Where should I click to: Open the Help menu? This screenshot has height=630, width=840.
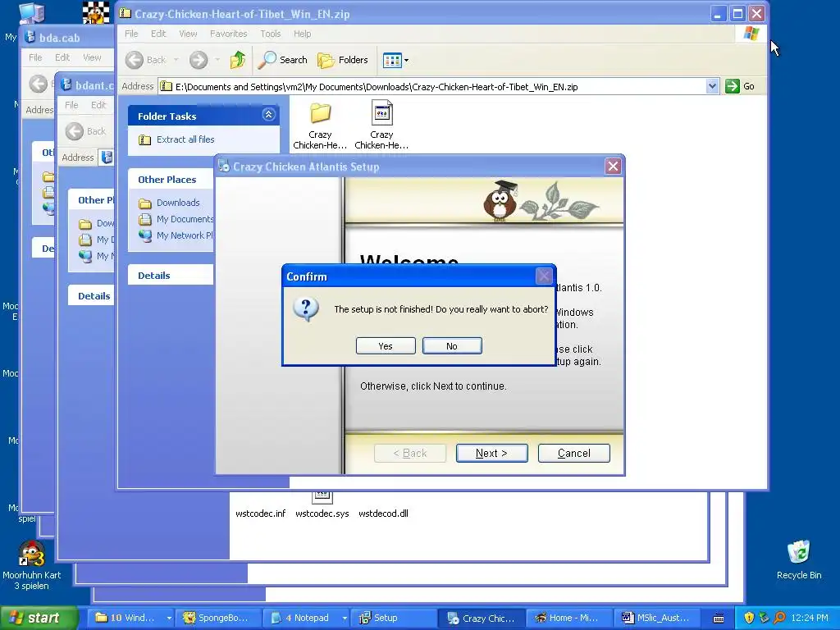coord(302,34)
